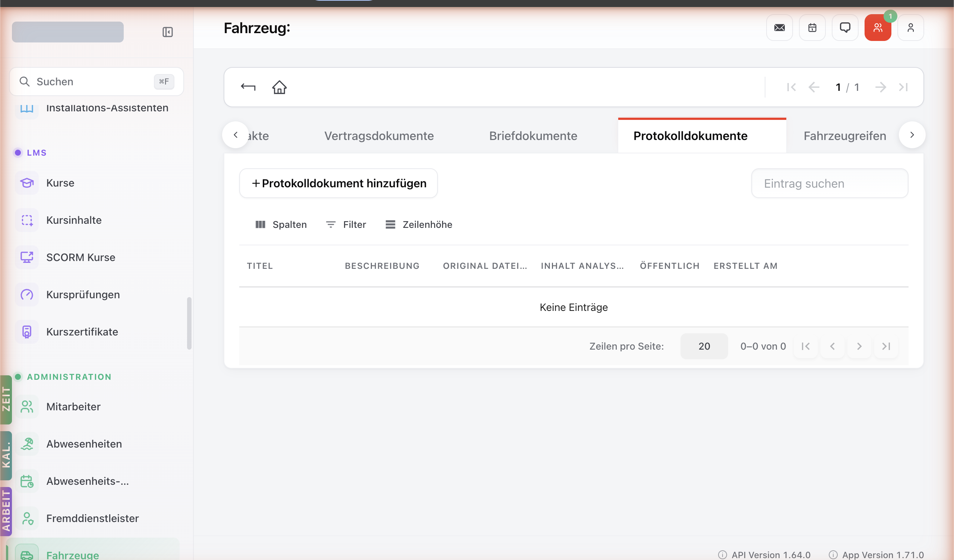The width and height of the screenshot is (954, 560).
Task: Sort by ERSTELLT AM column header
Action: (x=745, y=266)
